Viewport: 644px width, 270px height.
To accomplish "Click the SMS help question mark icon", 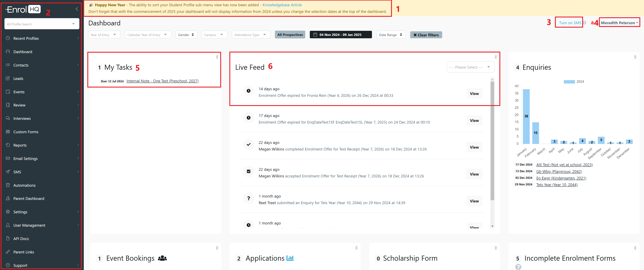I will coord(585,23).
